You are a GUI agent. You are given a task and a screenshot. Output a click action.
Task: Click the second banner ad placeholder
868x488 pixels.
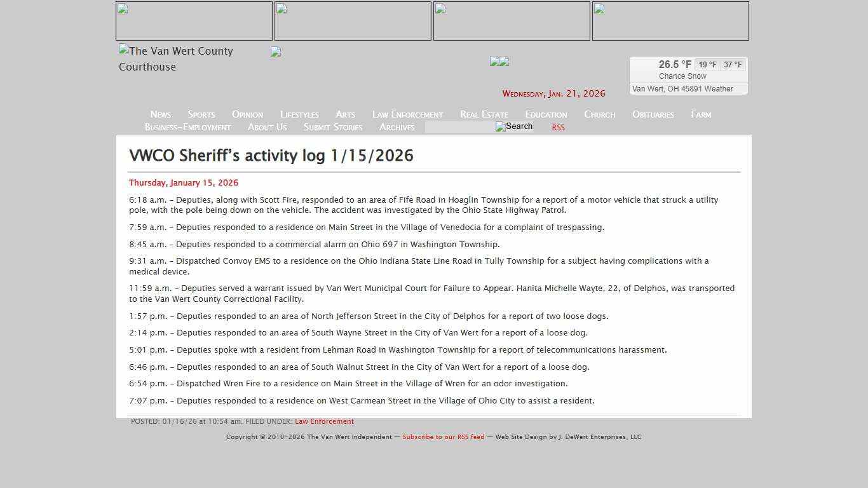coord(353,20)
